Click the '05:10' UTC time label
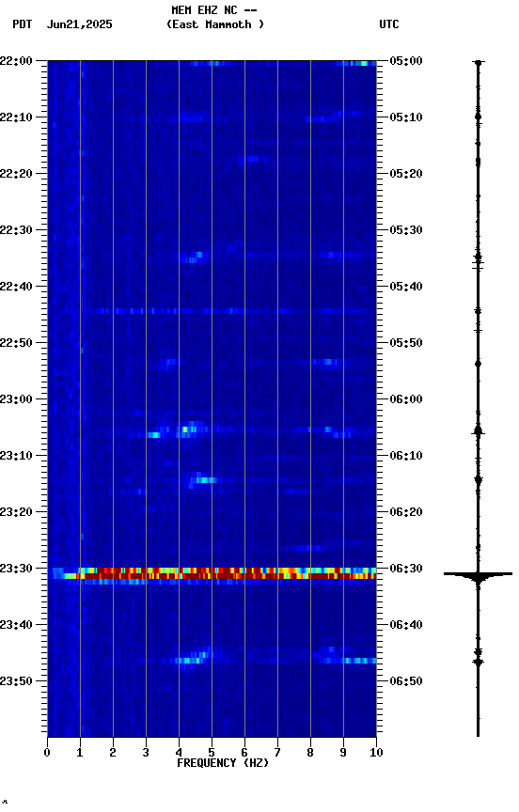 point(406,117)
